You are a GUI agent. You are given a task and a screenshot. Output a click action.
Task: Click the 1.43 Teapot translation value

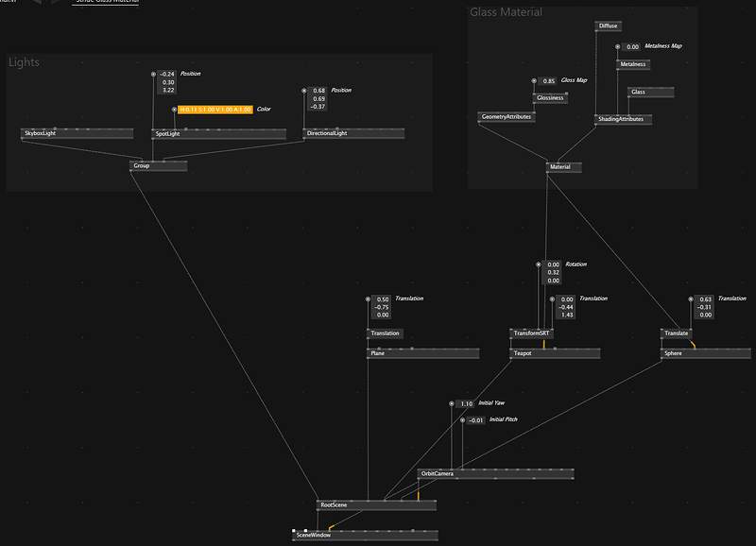coord(565,316)
